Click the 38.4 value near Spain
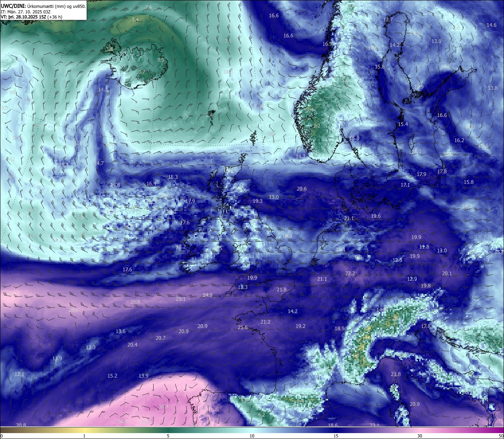504x439 pixels. tap(164, 406)
